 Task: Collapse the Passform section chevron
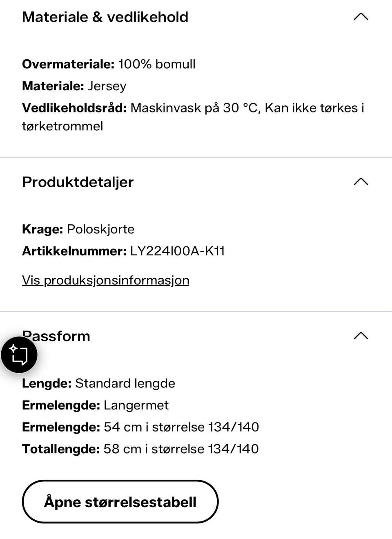click(361, 336)
